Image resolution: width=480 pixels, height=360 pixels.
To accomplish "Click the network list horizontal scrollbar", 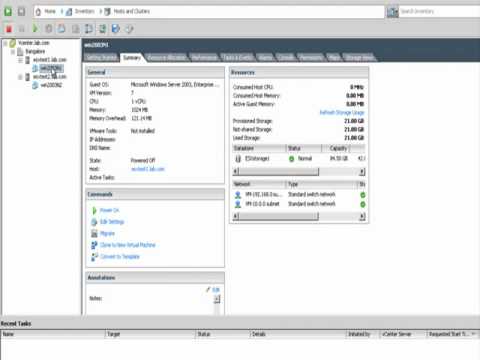I will 299,217.
